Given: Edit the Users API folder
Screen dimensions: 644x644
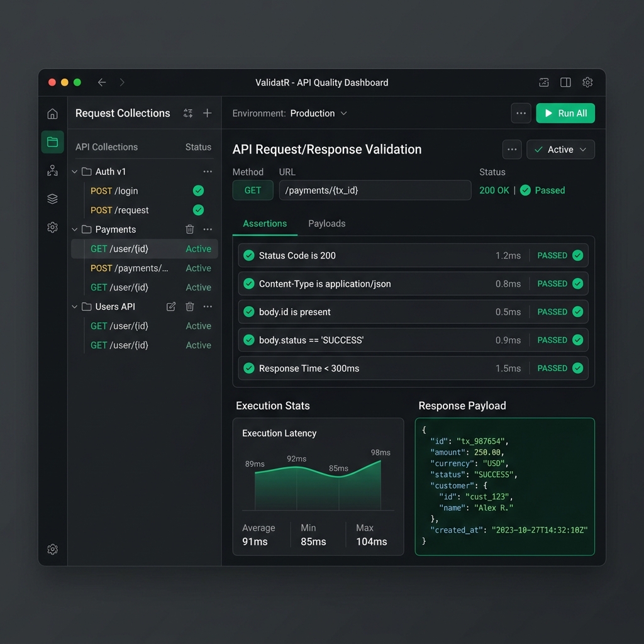Looking at the screenshot, I should 171,306.
